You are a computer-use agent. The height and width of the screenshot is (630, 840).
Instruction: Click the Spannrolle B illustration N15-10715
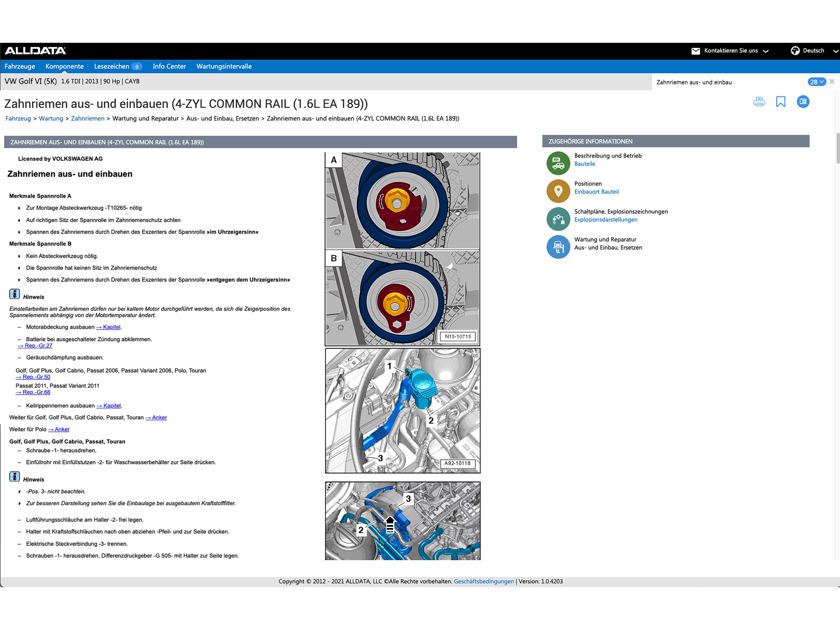[x=402, y=298]
